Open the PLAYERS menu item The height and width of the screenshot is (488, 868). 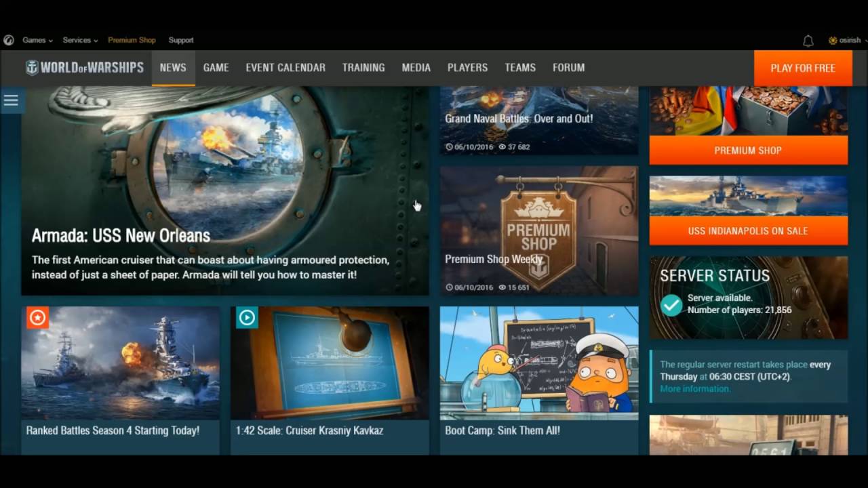467,68
